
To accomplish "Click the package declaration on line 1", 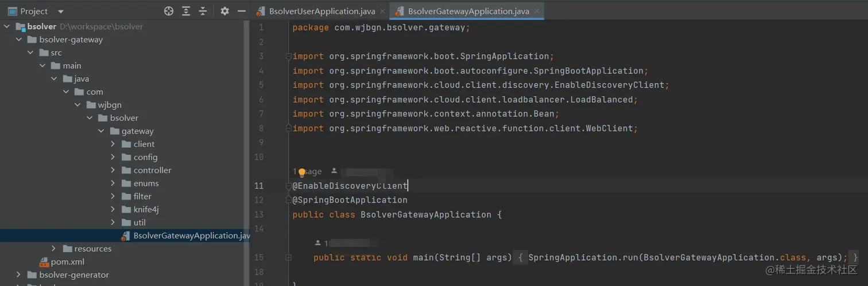I will click(381, 28).
